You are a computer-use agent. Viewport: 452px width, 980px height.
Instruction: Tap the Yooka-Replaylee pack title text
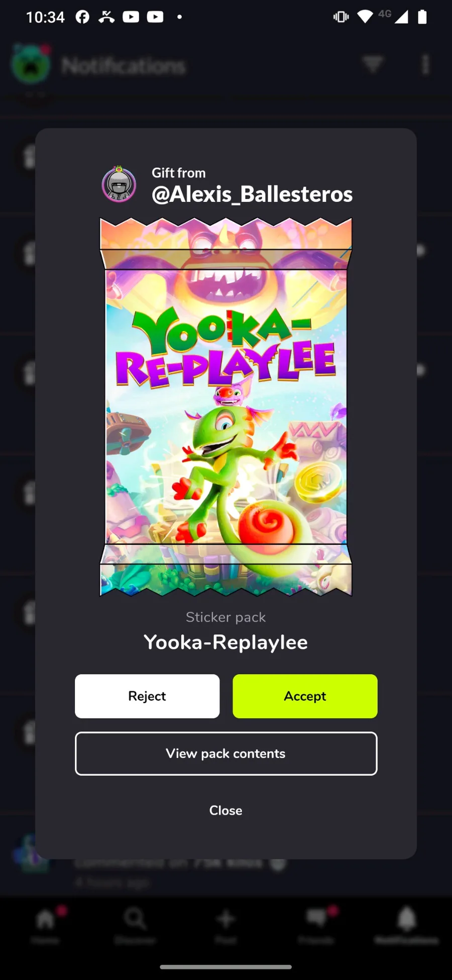click(226, 642)
